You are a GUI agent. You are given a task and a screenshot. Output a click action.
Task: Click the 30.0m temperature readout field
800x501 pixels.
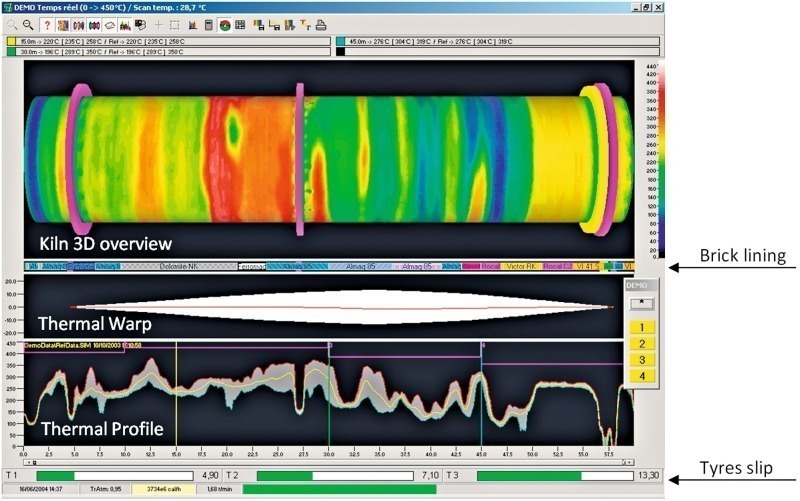point(170,51)
